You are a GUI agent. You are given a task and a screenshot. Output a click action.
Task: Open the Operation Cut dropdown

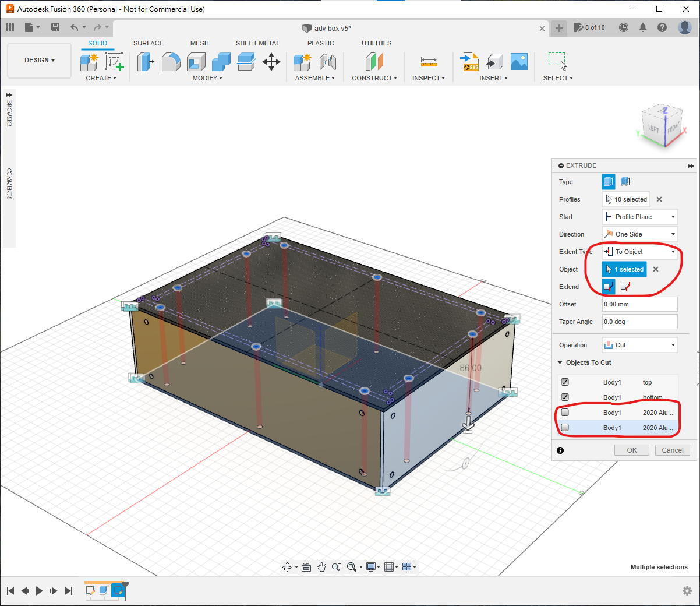tap(640, 345)
